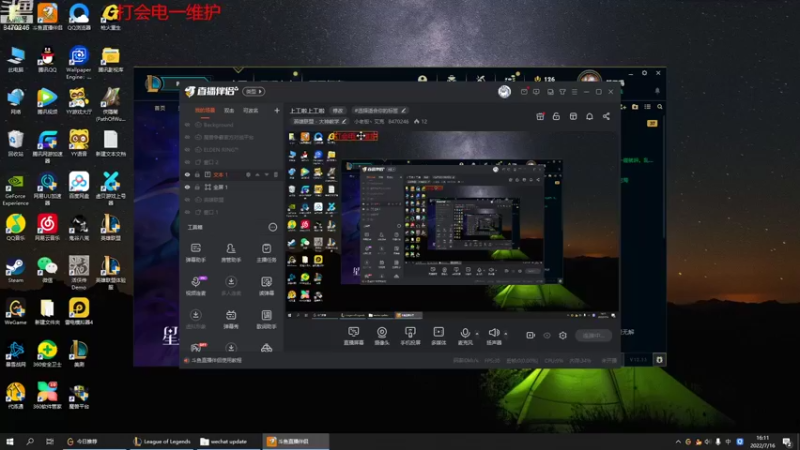This screenshot has height=450, width=800.
Task: Click the record video icon near settings
Action: (531, 335)
